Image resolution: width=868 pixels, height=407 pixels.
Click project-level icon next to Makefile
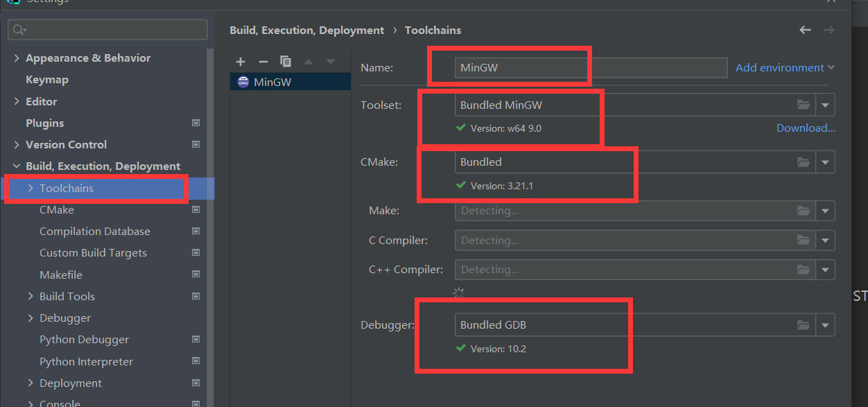tap(196, 275)
